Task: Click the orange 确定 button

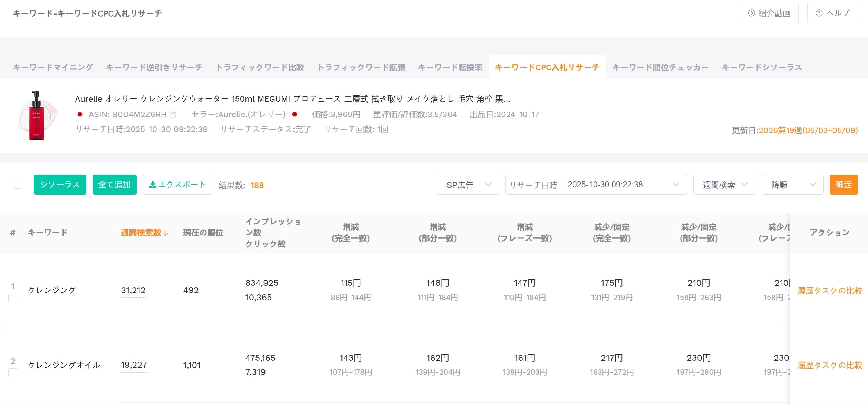Action: click(x=844, y=185)
